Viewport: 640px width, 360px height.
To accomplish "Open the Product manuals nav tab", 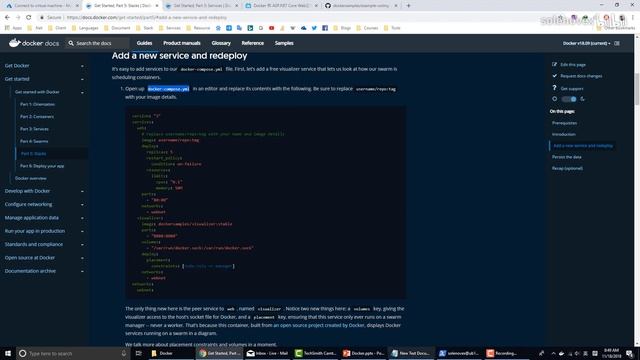I will (x=182, y=43).
